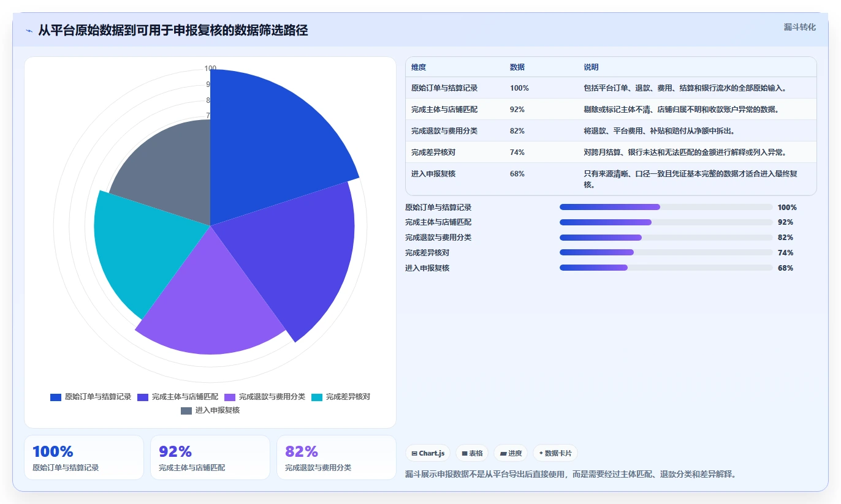Screen dimensions: 841x504
Task: Select the 完成差异核对 table row name
Action: [x=433, y=152]
